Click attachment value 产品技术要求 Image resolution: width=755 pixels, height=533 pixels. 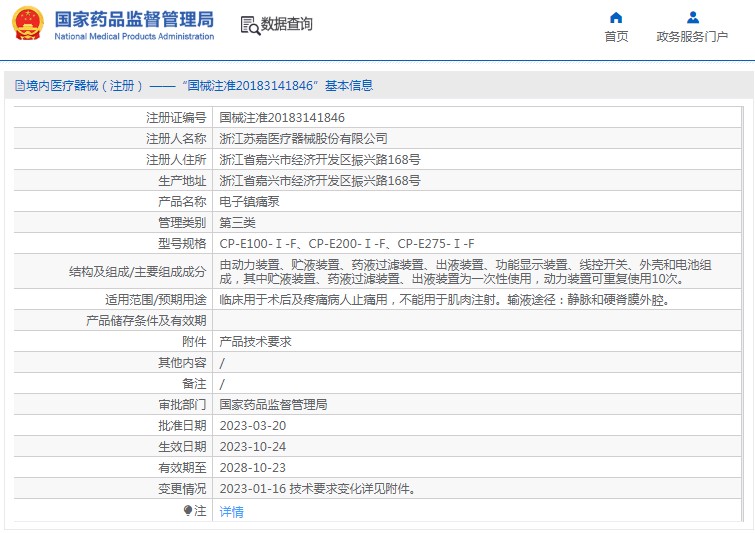[x=255, y=341]
